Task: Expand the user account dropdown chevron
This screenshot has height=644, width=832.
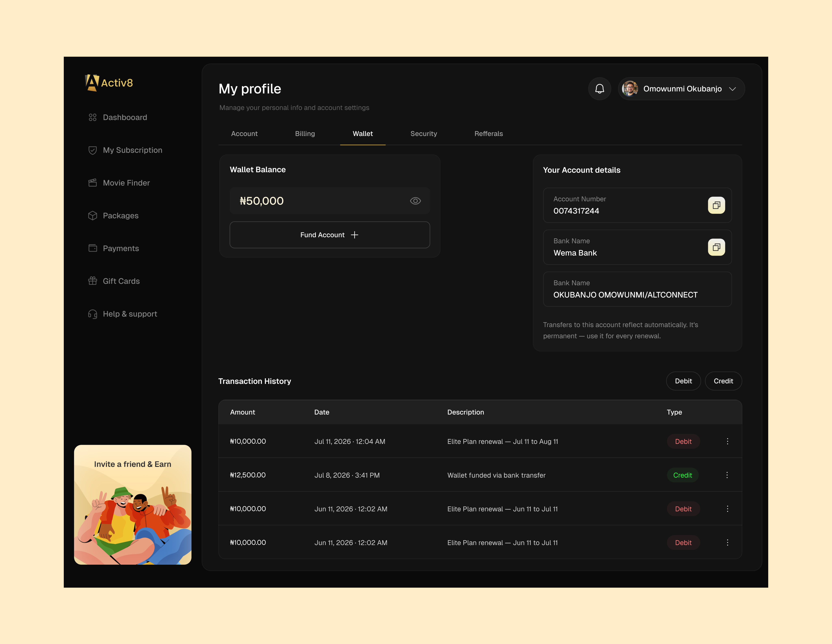Action: [732, 89]
